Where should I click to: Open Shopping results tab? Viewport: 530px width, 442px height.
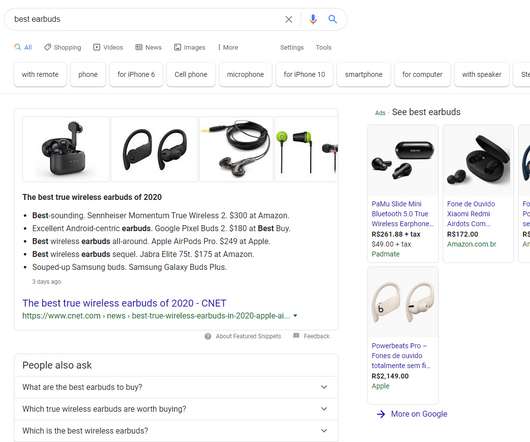pyautogui.click(x=63, y=47)
